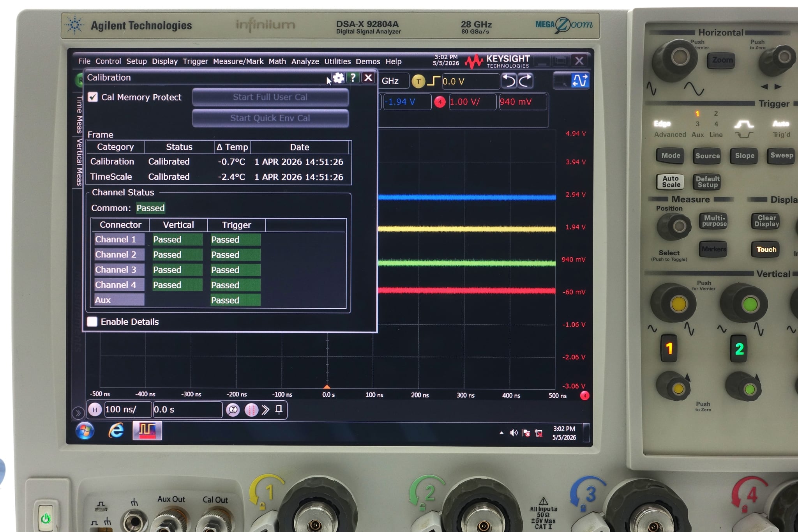Click the 100 ns/ timebase field
The image size is (798, 532).
tap(128, 410)
